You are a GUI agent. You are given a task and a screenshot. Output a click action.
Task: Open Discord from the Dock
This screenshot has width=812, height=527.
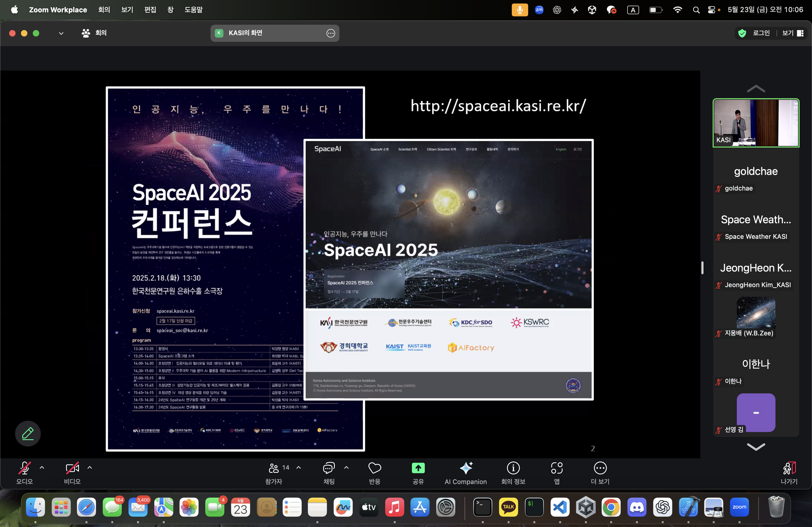pyautogui.click(x=637, y=508)
